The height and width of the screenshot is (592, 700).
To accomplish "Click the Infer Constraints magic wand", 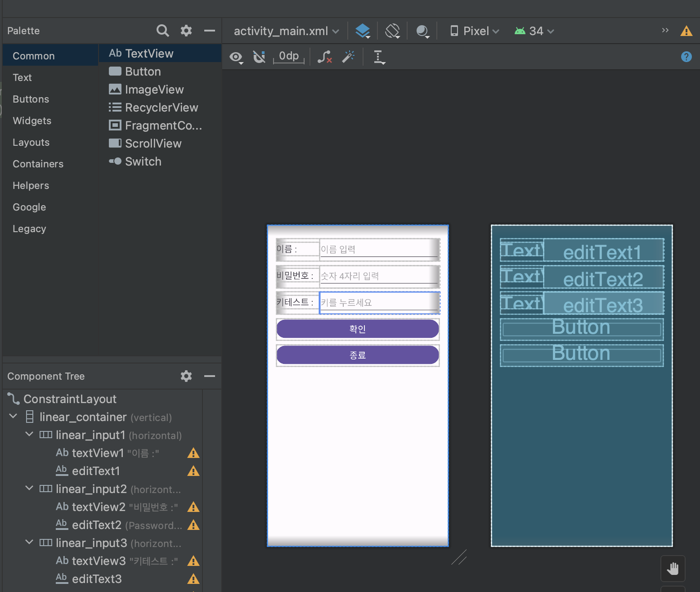I will tap(348, 57).
